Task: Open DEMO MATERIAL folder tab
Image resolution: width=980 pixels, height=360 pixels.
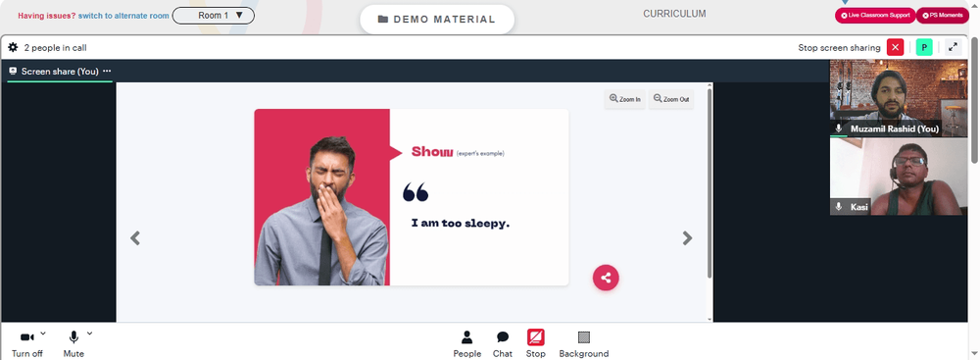Action: 437,20
